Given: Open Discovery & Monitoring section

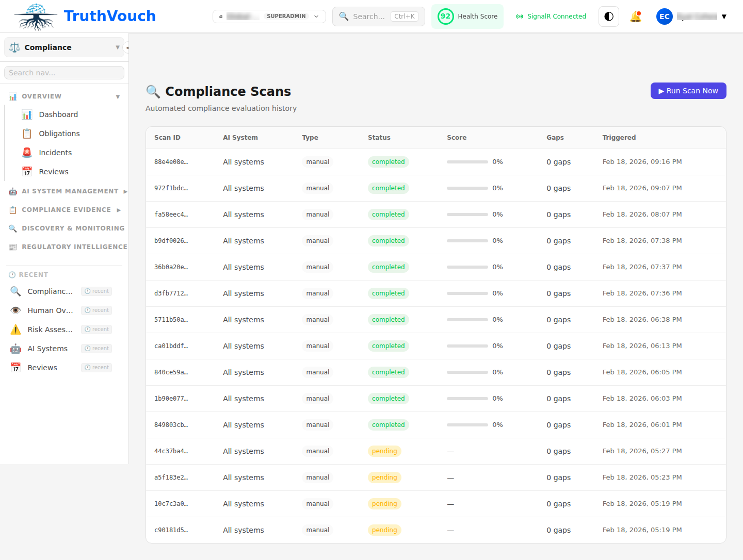Looking at the screenshot, I should pyautogui.click(x=73, y=228).
